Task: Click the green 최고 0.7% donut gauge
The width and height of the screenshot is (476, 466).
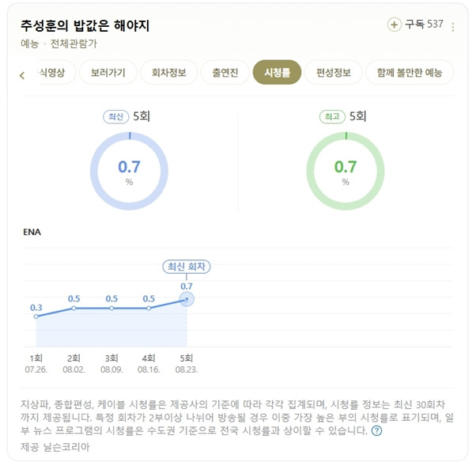Action: pos(346,171)
